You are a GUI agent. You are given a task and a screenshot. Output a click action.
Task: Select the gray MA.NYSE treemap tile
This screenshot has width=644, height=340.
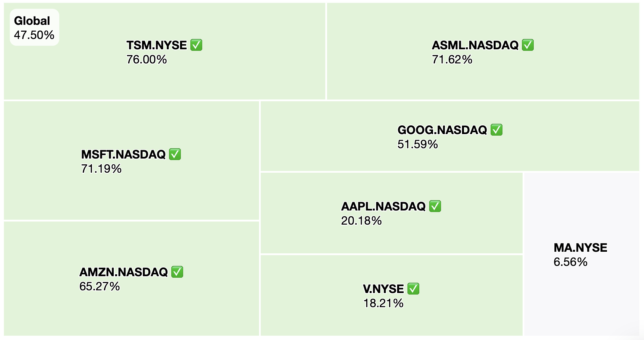point(581,254)
